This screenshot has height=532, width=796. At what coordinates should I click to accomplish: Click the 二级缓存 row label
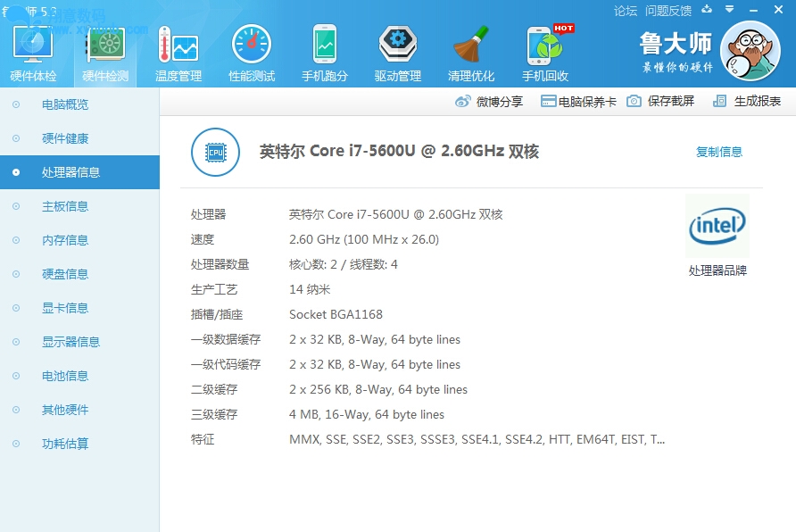point(214,389)
